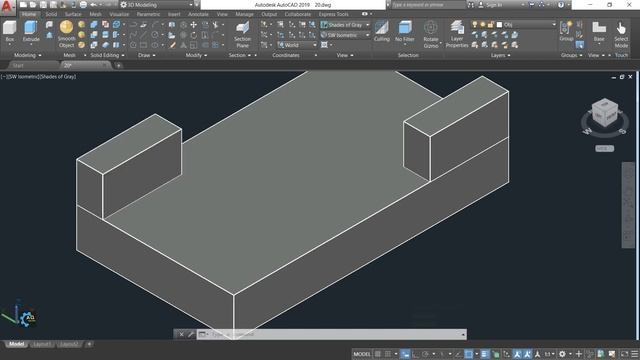
Task: Click the command line customize wrench icon
Action: pyautogui.click(x=191, y=334)
